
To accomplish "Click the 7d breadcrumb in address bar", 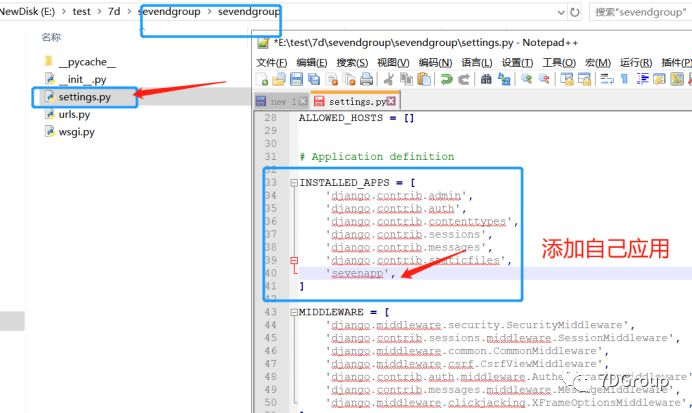I will (114, 11).
